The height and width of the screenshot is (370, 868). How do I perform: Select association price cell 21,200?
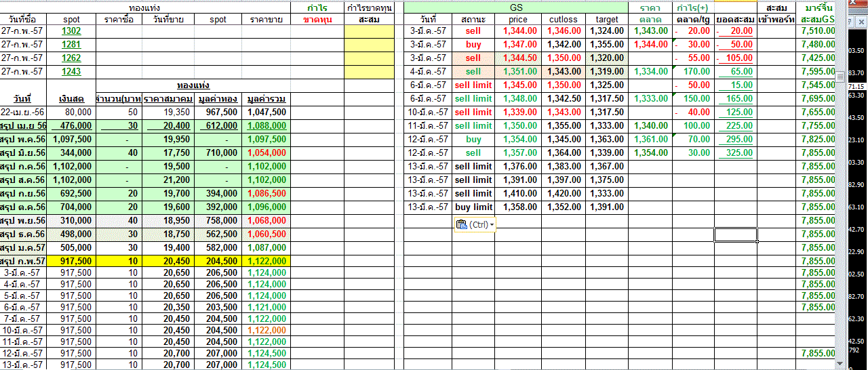pyautogui.click(x=167, y=180)
